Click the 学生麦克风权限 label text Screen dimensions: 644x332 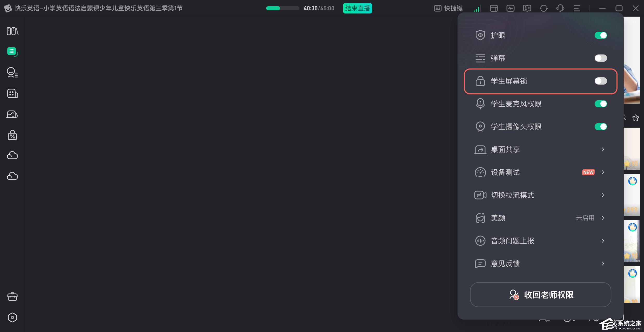[516, 104]
